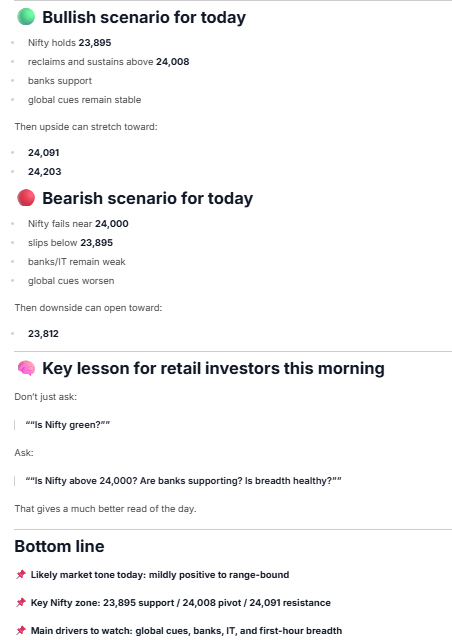Click the red circle emoji beside Bearish scenario
The image size is (452, 640).
pyautogui.click(x=26, y=198)
